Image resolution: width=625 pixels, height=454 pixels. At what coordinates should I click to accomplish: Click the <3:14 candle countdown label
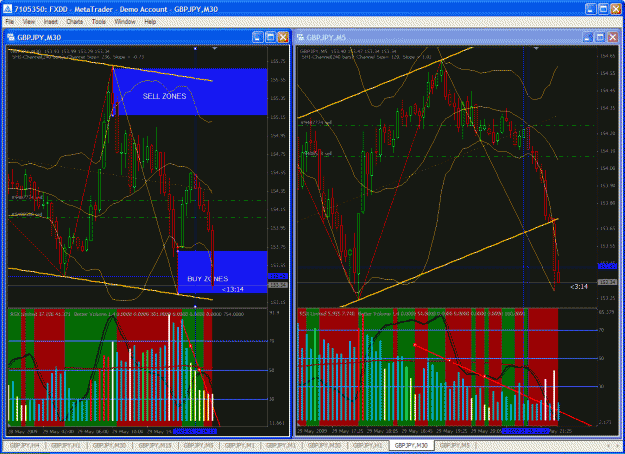point(579,287)
